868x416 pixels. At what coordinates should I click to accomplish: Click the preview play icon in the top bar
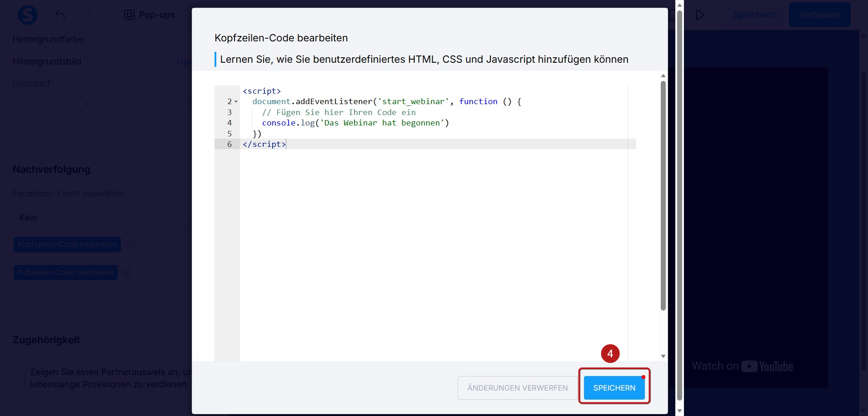pyautogui.click(x=700, y=15)
